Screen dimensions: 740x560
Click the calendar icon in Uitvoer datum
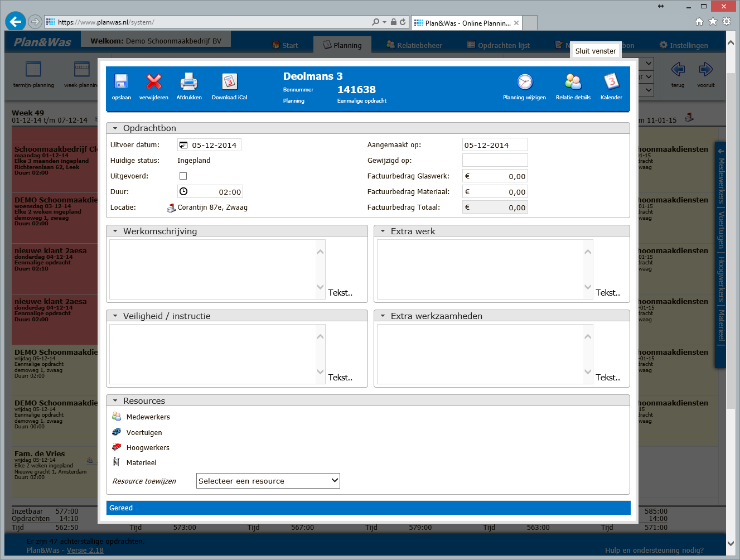[x=183, y=145]
